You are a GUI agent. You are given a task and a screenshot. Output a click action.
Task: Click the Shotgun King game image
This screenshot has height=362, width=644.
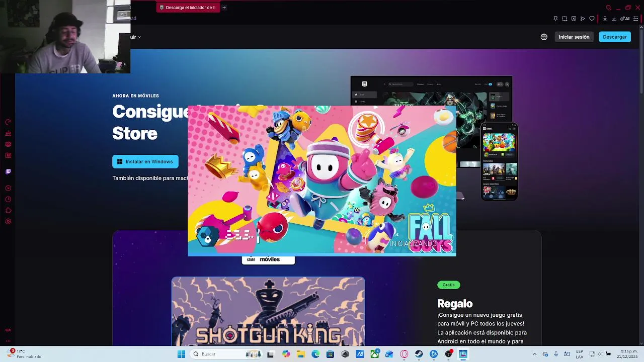click(268, 311)
